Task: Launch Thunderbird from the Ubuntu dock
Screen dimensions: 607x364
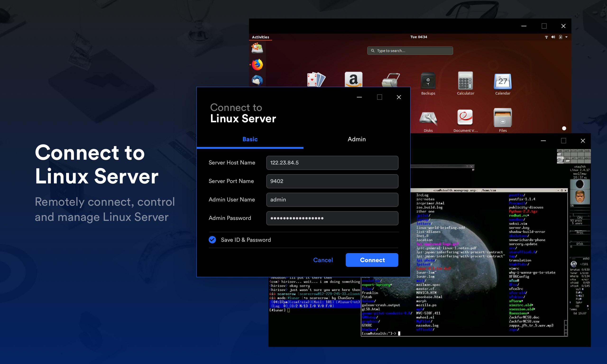Action: pyautogui.click(x=257, y=80)
